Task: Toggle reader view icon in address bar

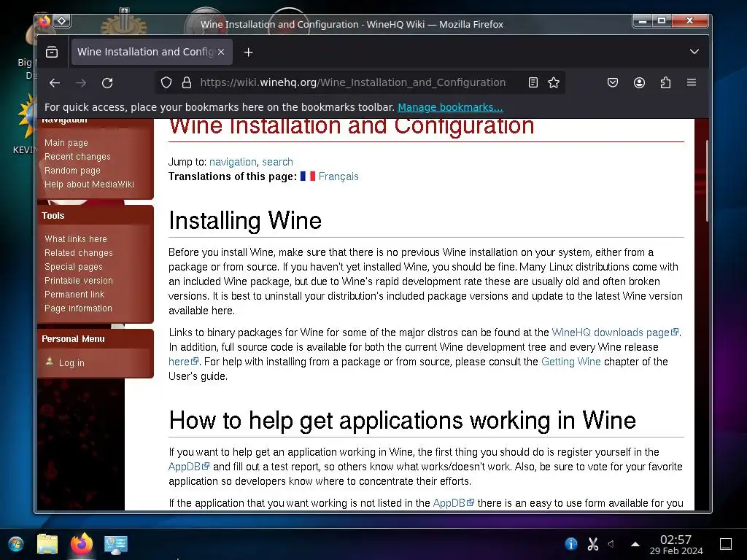Action: coord(533,83)
